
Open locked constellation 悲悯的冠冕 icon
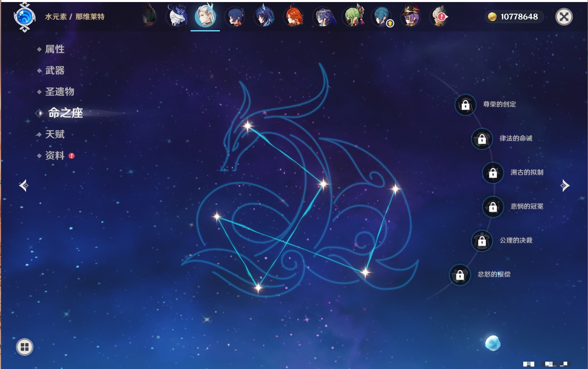tap(493, 207)
